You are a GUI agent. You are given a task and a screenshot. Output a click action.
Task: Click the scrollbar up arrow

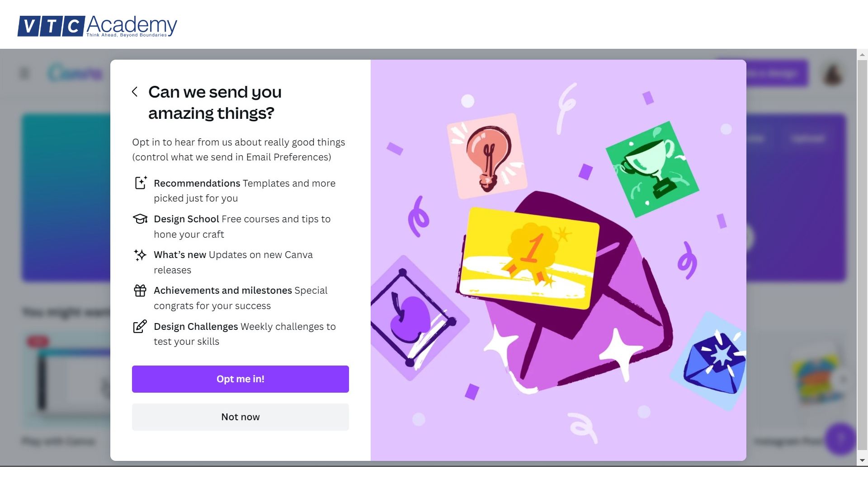[x=862, y=55]
